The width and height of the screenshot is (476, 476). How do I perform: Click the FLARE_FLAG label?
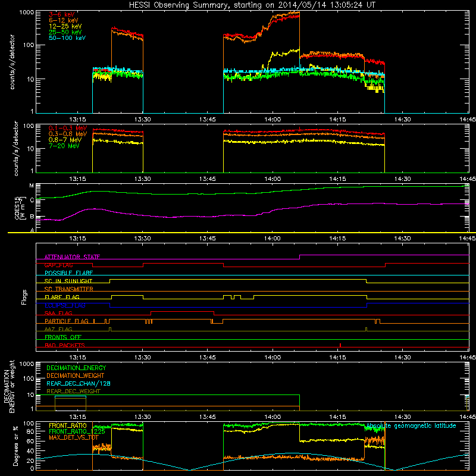pos(62,297)
